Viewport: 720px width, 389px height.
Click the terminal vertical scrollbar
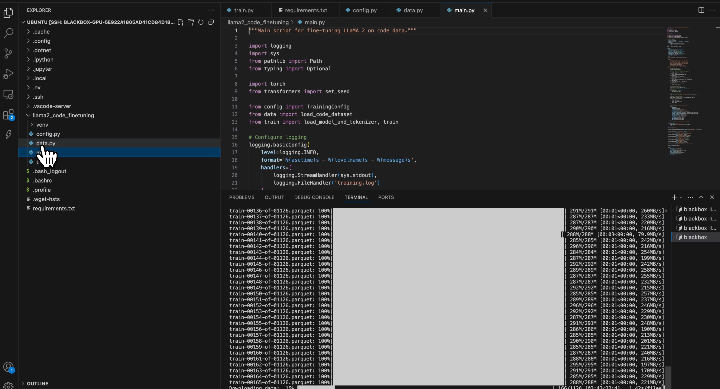tap(668, 376)
